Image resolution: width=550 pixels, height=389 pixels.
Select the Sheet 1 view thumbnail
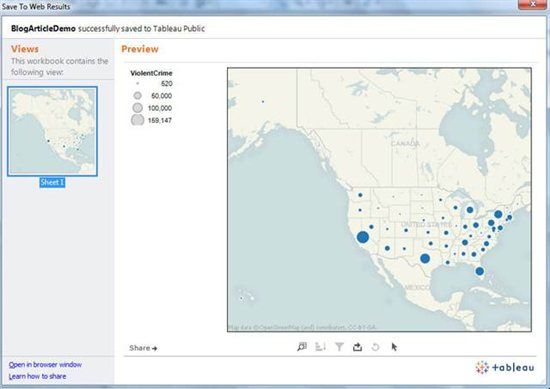pos(52,131)
